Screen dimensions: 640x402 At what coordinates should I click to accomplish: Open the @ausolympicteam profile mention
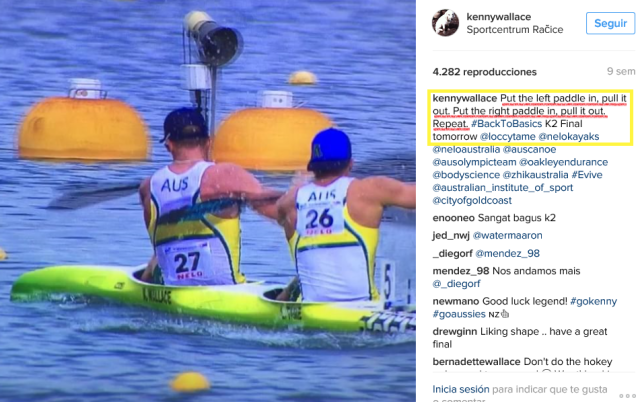pos(474,162)
